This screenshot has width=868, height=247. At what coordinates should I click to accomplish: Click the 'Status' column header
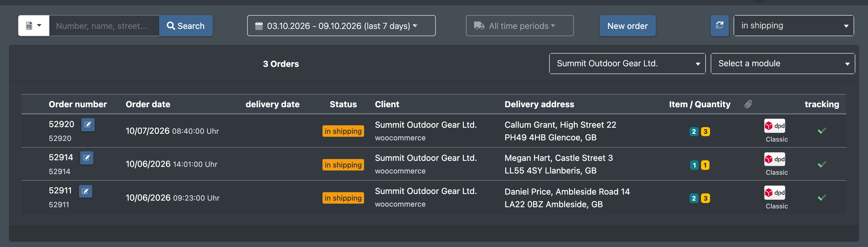pyautogui.click(x=343, y=104)
